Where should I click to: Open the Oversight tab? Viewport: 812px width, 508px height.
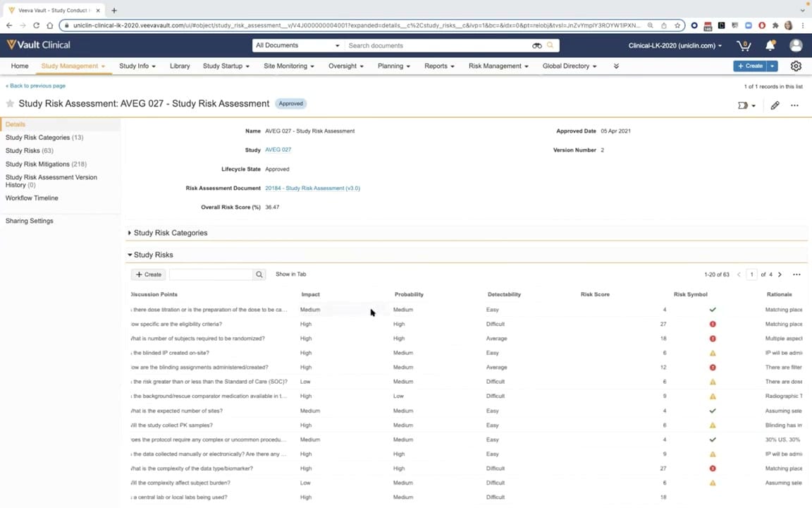tap(346, 66)
